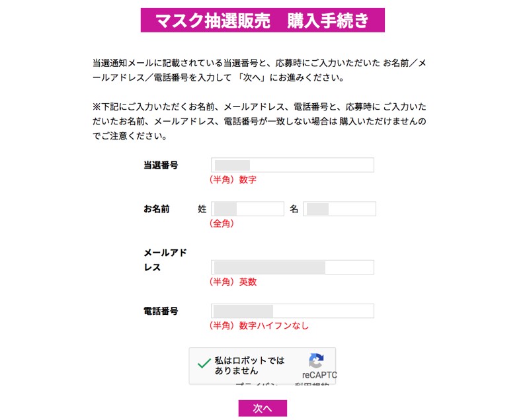Click the マスク抽選販売 購入手続き title banner
Screen dimensions: 529x420
[x=263, y=20]
